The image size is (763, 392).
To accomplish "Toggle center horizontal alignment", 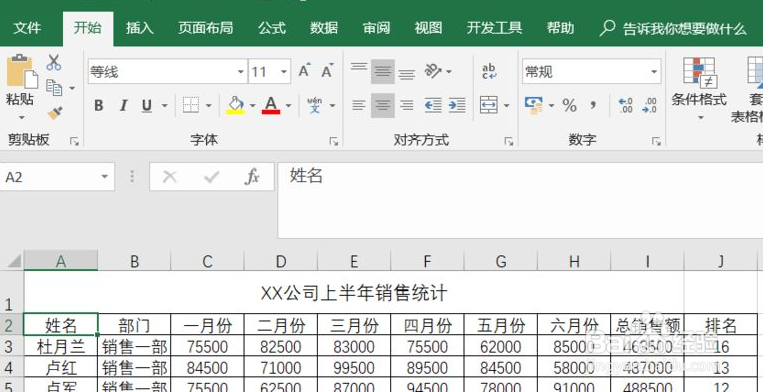I will pyautogui.click(x=383, y=105).
